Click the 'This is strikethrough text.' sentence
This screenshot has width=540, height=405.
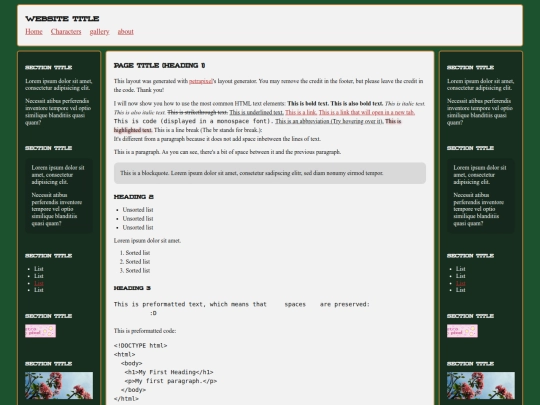[x=198, y=112]
